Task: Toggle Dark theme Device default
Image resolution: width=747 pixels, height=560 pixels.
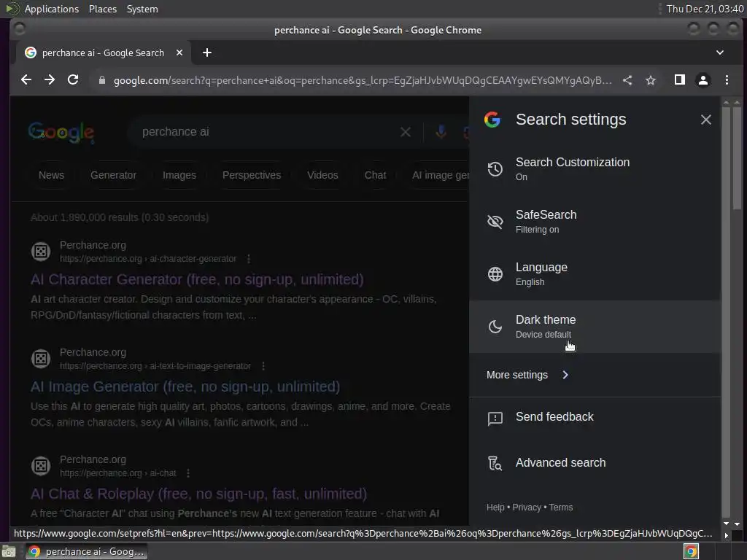Action: [595, 327]
